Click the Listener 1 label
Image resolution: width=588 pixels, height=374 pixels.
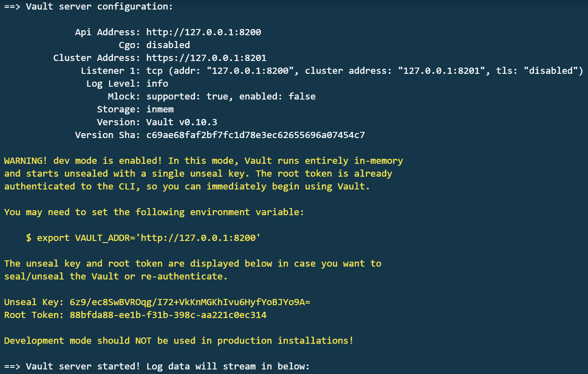click(110, 71)
